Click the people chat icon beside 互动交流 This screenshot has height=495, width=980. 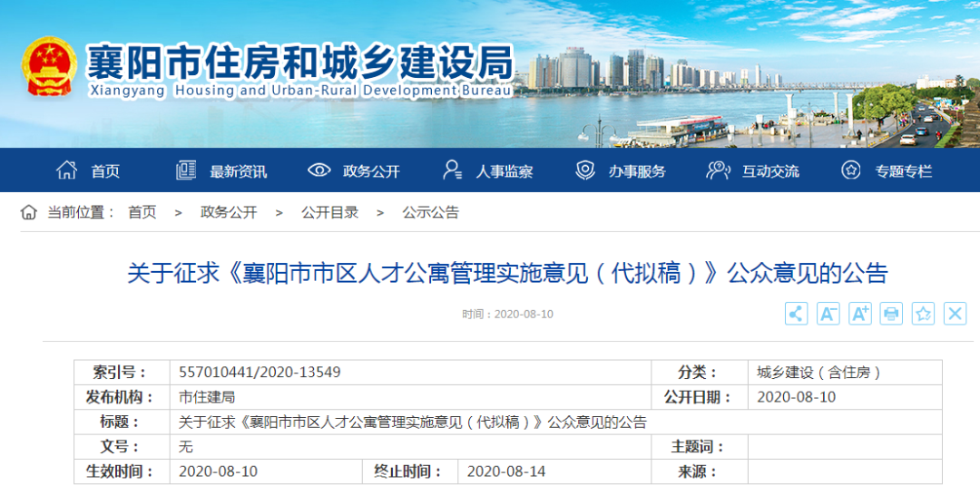point(718,170)
